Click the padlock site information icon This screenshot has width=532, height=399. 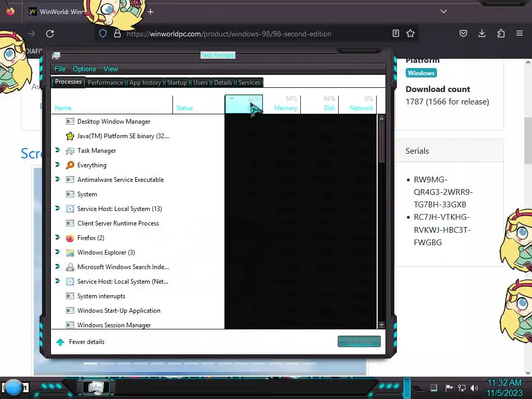tap(117, 34)
